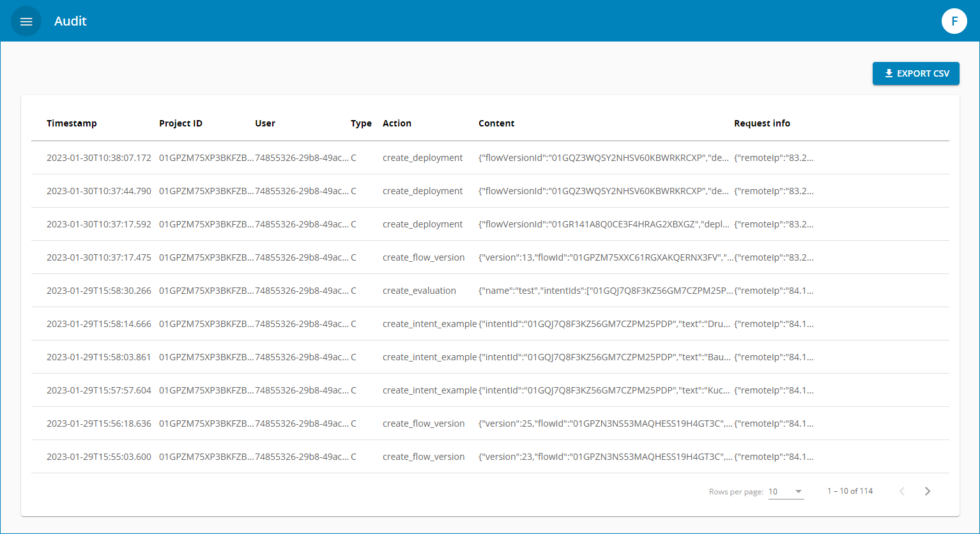The image size is (980, 534).
Task: Click content cell with name test
Action: coord(606,291)
